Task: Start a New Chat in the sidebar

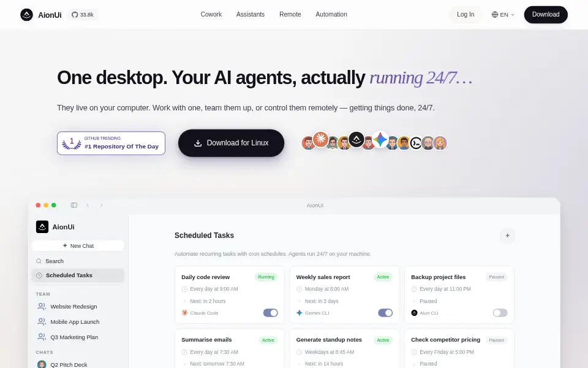Action: [x=78, y=245]
